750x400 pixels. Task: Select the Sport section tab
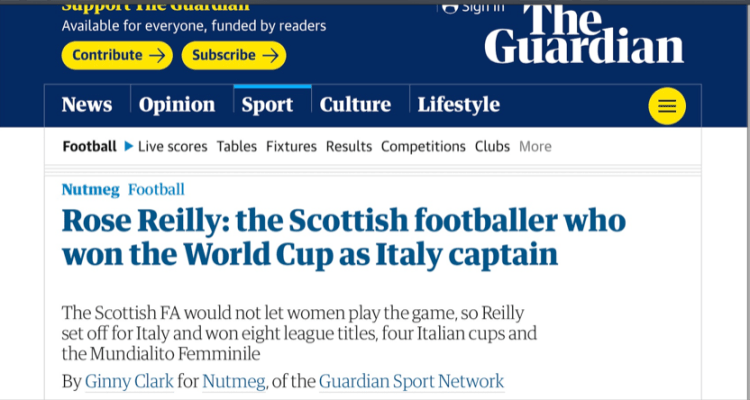pos(268,105)
